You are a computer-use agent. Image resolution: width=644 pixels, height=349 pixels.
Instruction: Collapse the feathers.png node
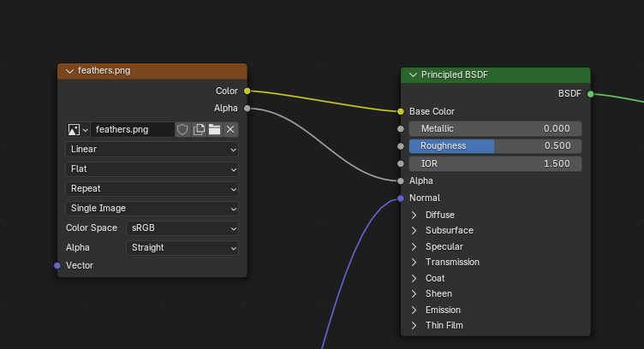click(69, 71)
